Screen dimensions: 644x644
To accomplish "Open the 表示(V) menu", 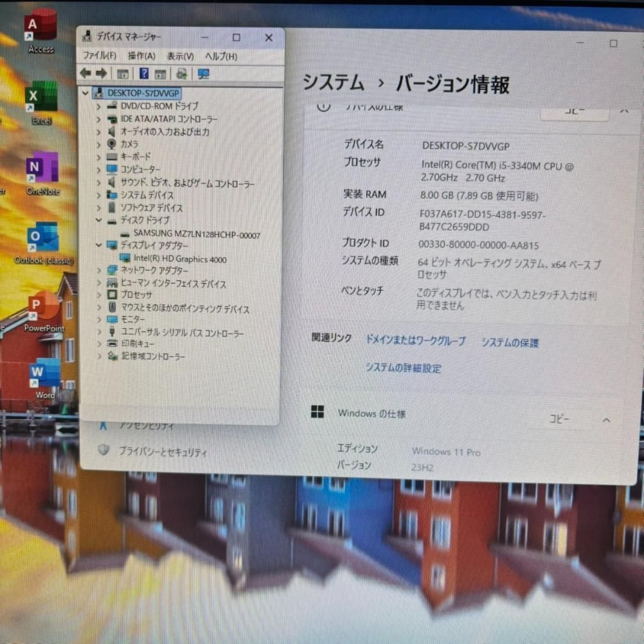I will [180, 56].
